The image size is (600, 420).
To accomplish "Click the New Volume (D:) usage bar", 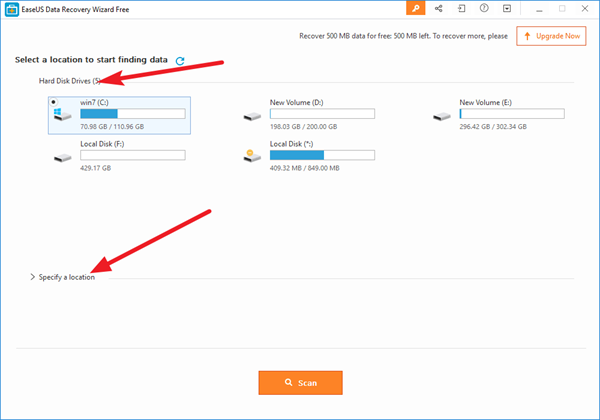I will pyautogui.click(x=322, y=114).
